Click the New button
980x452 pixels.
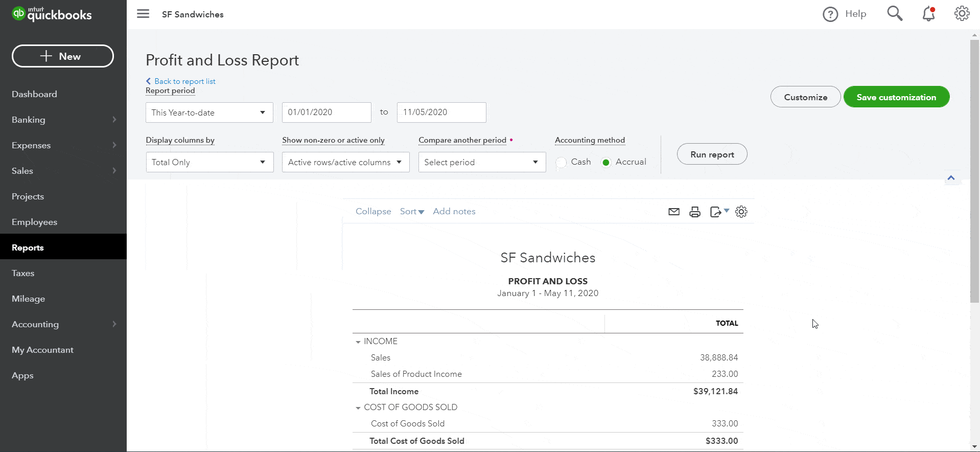(63, 56)
